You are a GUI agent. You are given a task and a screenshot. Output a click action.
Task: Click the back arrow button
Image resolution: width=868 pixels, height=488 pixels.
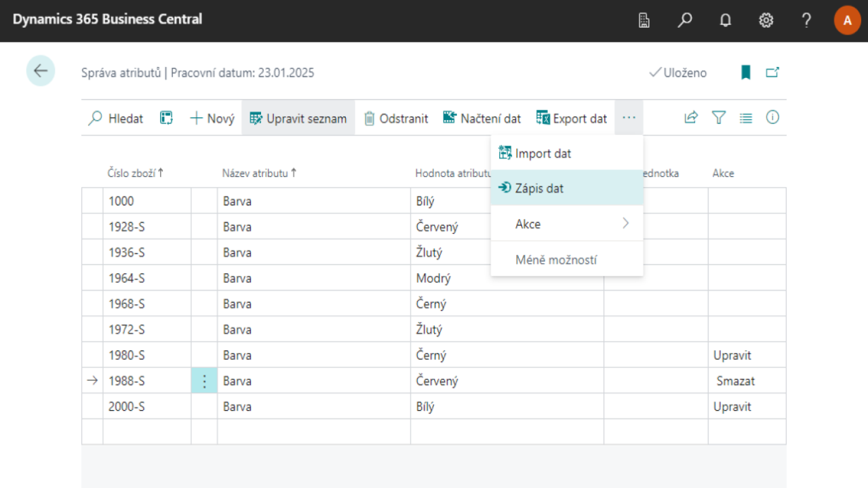(41, 71)
